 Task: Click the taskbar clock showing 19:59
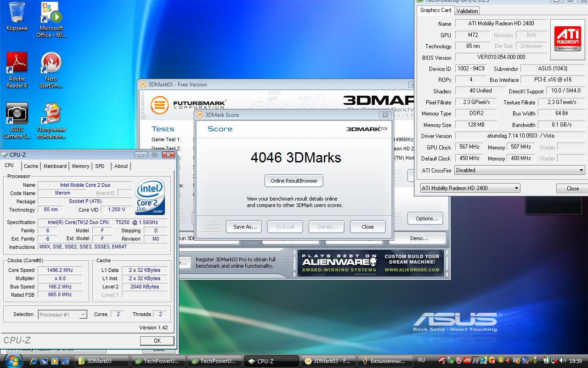point(575,361)
